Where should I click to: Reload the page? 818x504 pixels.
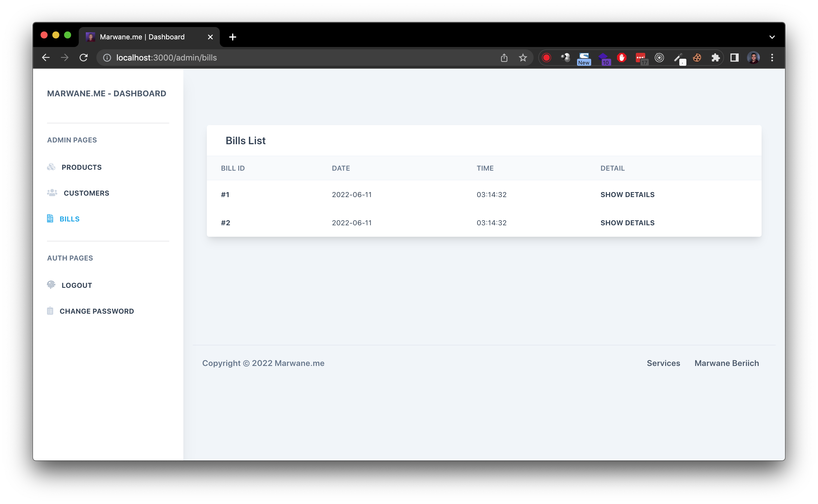coord(83,58)
